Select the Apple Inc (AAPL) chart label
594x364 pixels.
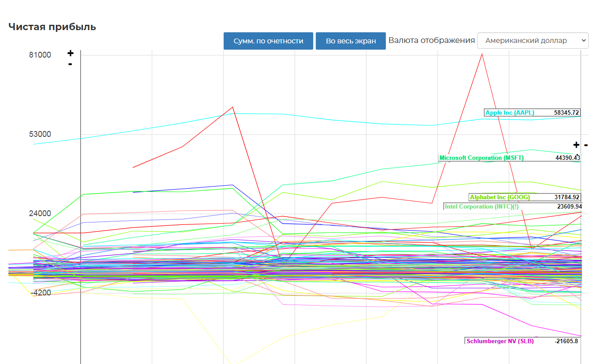pos(510,112)
